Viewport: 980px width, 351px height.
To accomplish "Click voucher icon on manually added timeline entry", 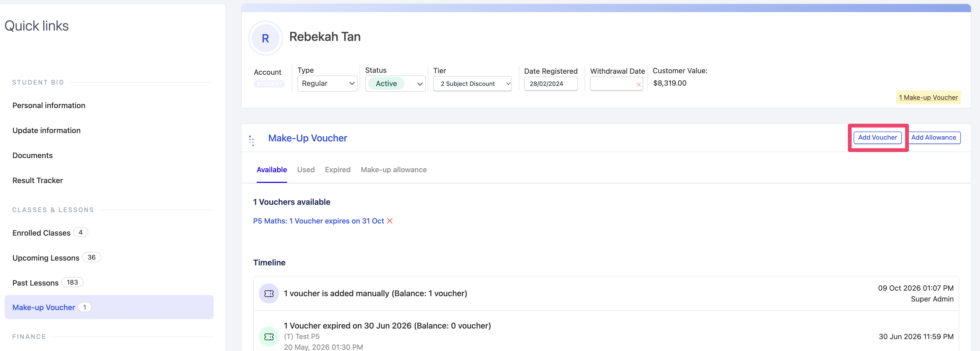I will pos(269,293).
